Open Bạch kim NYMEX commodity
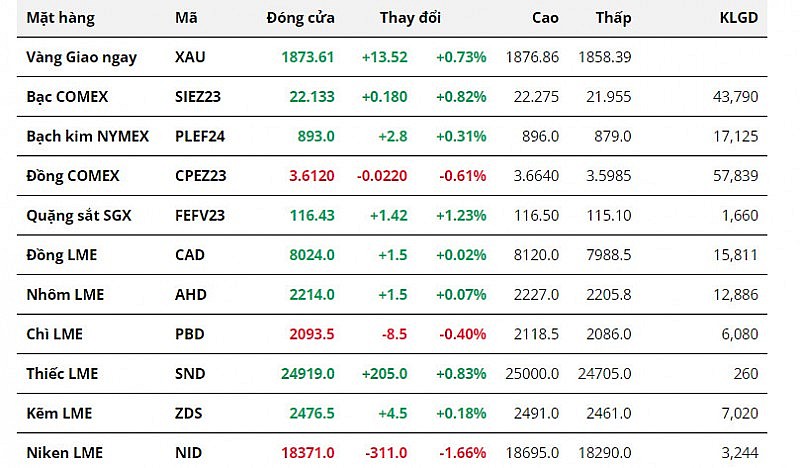The width and height of the screenshot is (800, 468). [87, 136]
